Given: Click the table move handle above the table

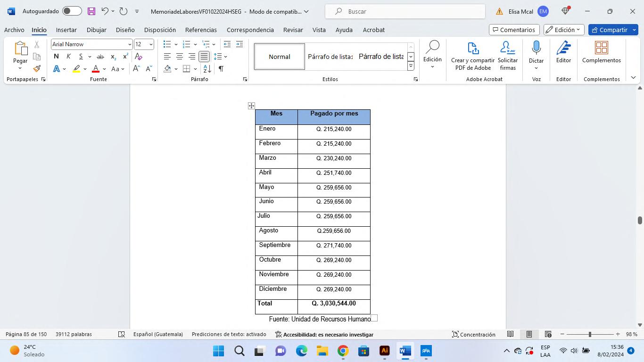Looking at the screenshot, I should click(x=251, y=106).
